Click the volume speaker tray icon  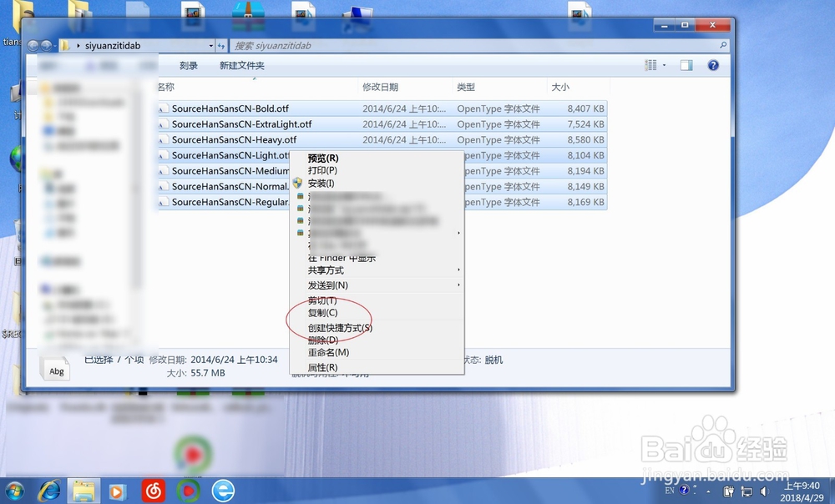pos(765,491)
